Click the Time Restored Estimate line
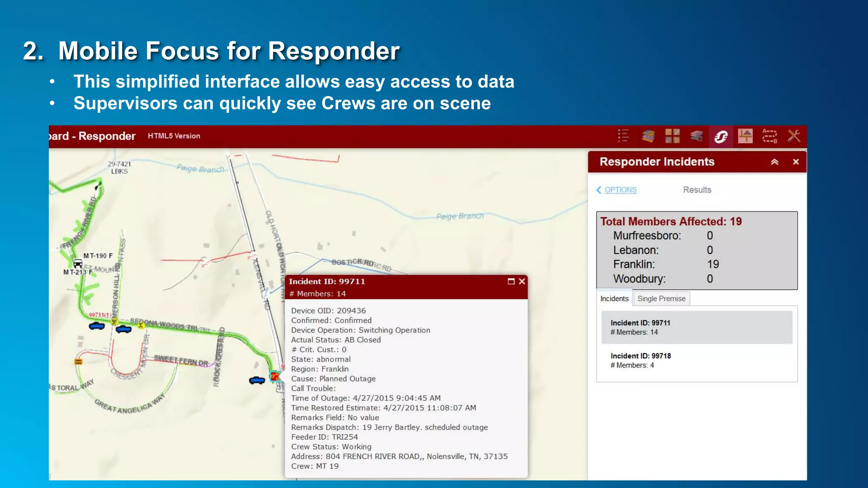The width and height of the screenshot is (868, 488). coord(384,408)
